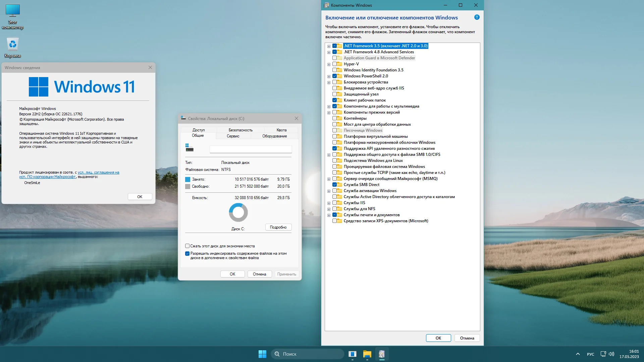This screenshot has height=362, width=644.
Task: Open the license terms agreement link
Action: 98,173
